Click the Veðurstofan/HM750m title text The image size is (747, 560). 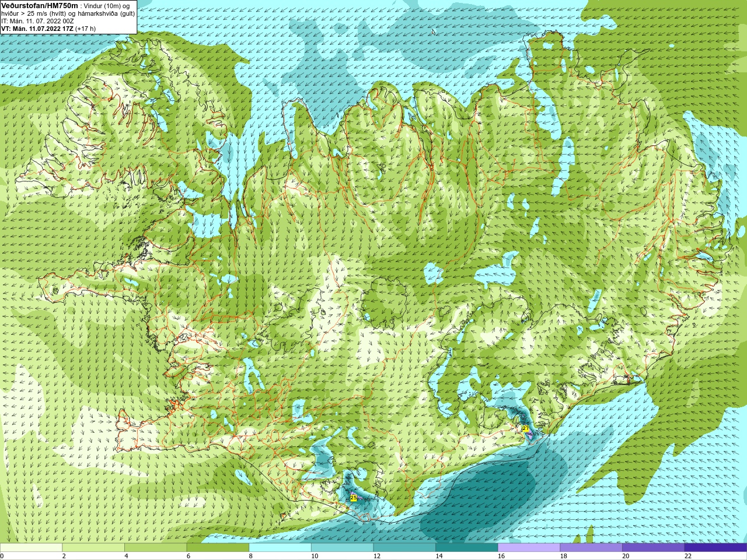tap(39, 6)
